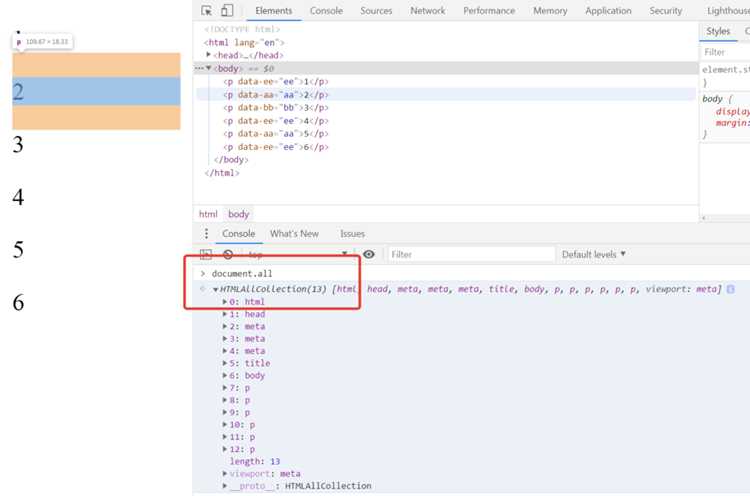Select the body breadcrumb
The image size is (750, 496).
[238, 214]
